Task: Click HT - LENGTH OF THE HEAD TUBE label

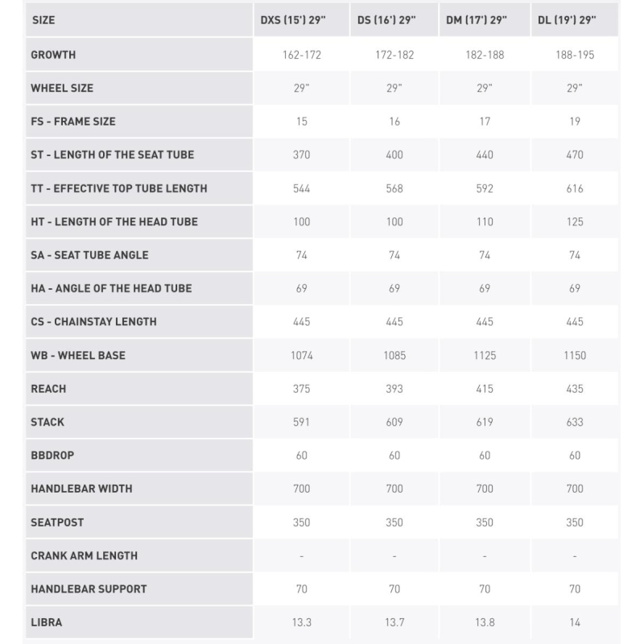Action: click(114, 222)
